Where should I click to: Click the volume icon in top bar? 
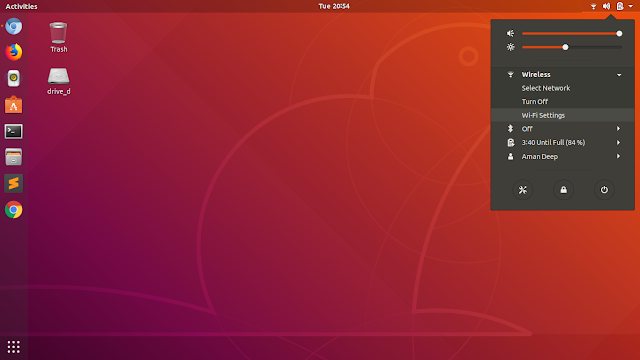[x=607, y=6]
